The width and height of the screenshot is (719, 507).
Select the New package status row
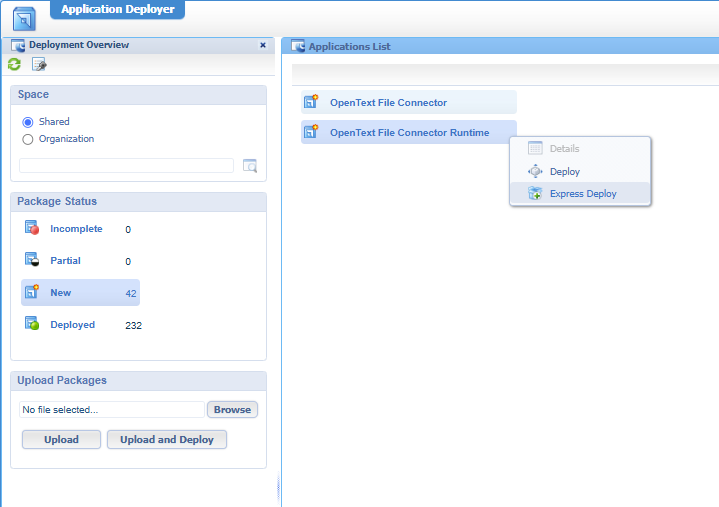(80, 293)
